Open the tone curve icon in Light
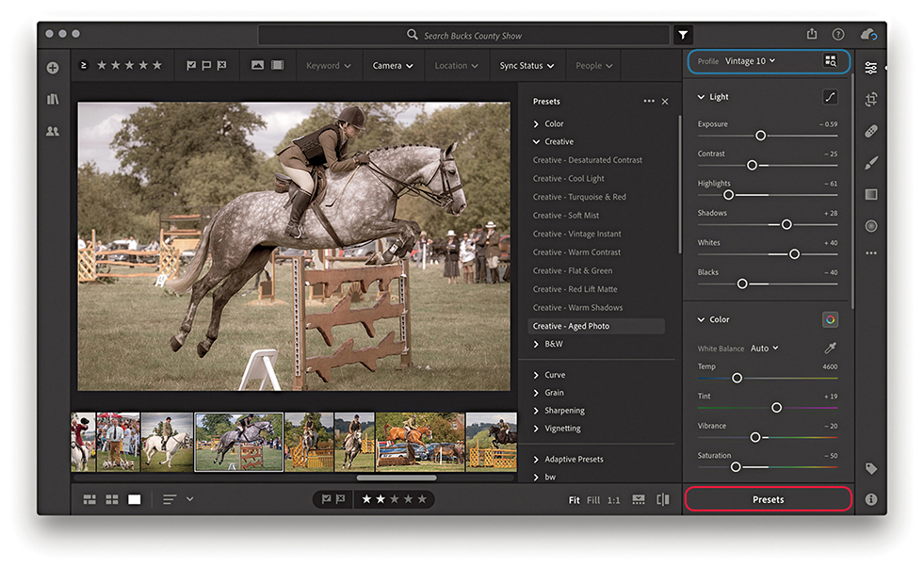 [x=830, y=97]
